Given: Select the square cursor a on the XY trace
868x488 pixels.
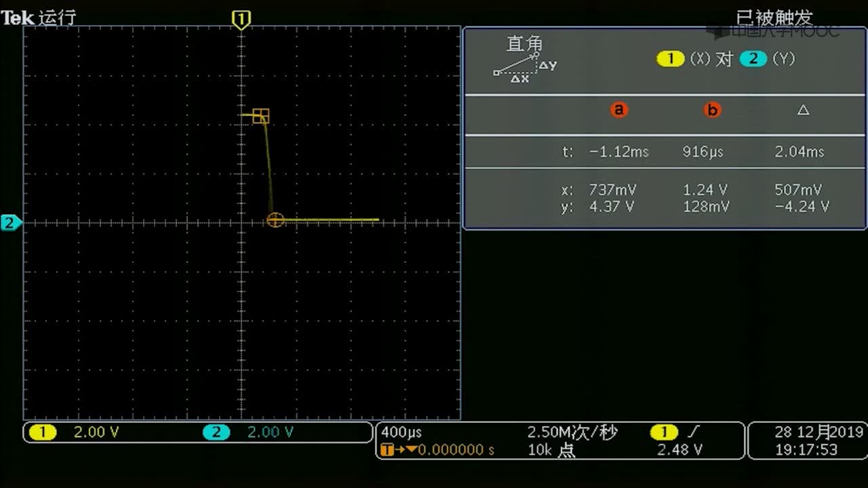Looking at the screenshot, I should pos(261,116).
